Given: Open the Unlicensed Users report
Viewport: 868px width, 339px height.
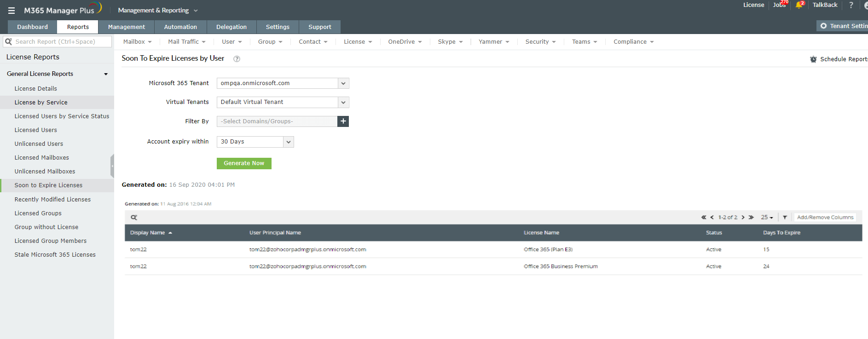Looking at the screenshot, I should [39, 144].
